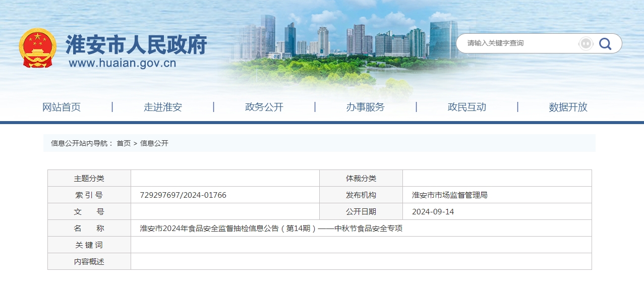Click the www.huaian.gov.cn URL text

(x=123, y=63)
